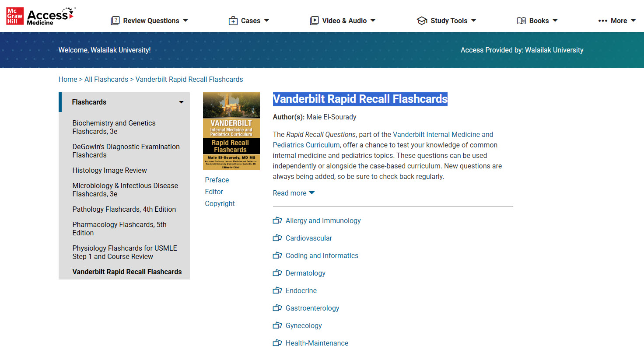644x353 pixels.
Task: Click Flashcards sidebar header
Action: (124, 102)
